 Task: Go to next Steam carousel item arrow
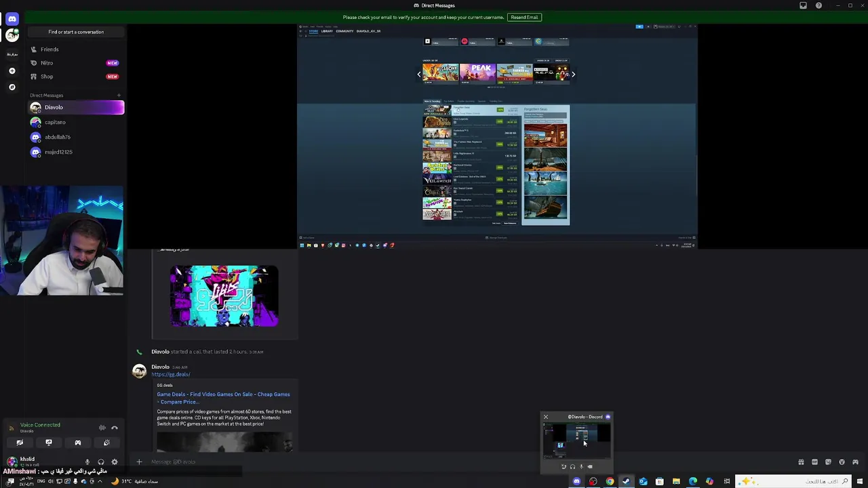coord(573,75)
